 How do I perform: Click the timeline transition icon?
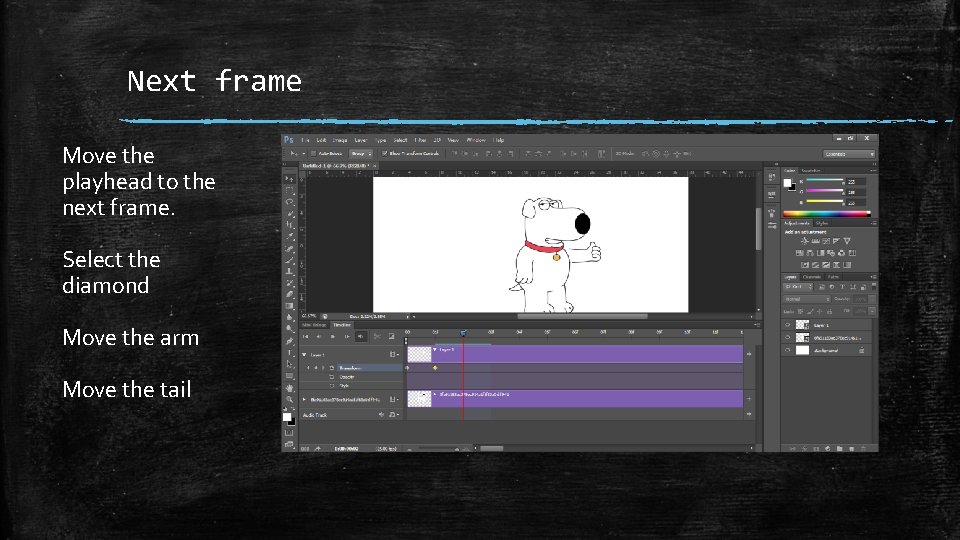[x=391, y=336]
